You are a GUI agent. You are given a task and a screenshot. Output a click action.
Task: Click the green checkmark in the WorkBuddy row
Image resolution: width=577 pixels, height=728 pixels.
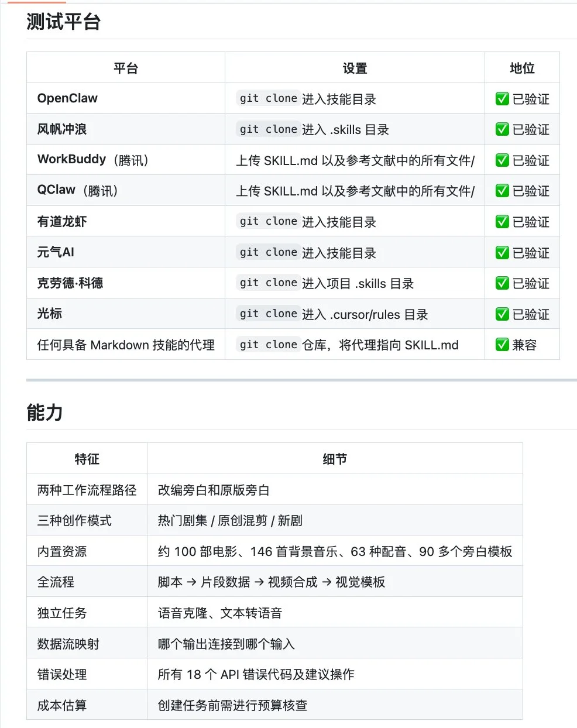tap(502, 160)
